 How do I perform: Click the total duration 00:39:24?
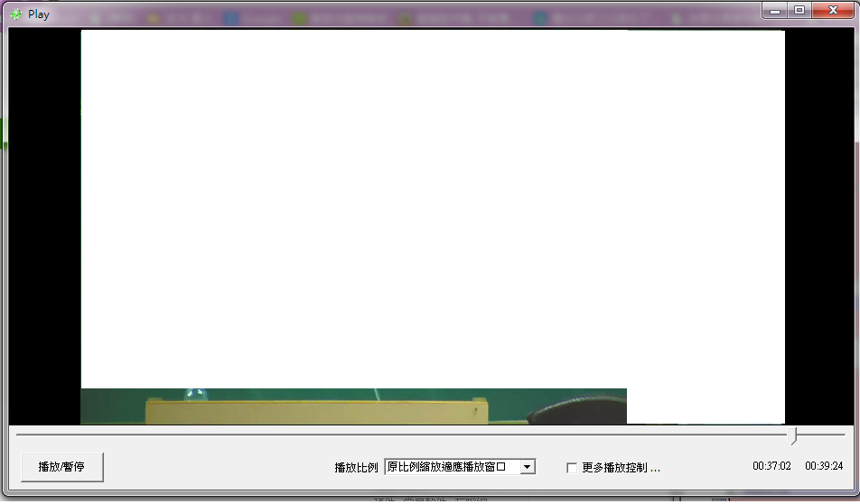(x=824, y=466)
